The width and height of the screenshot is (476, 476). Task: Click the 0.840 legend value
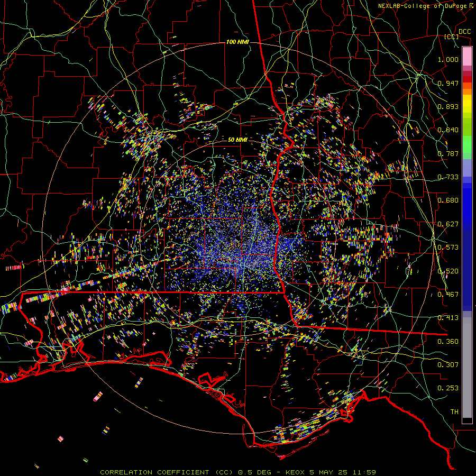pyautogui.click(x=448, y=130)
